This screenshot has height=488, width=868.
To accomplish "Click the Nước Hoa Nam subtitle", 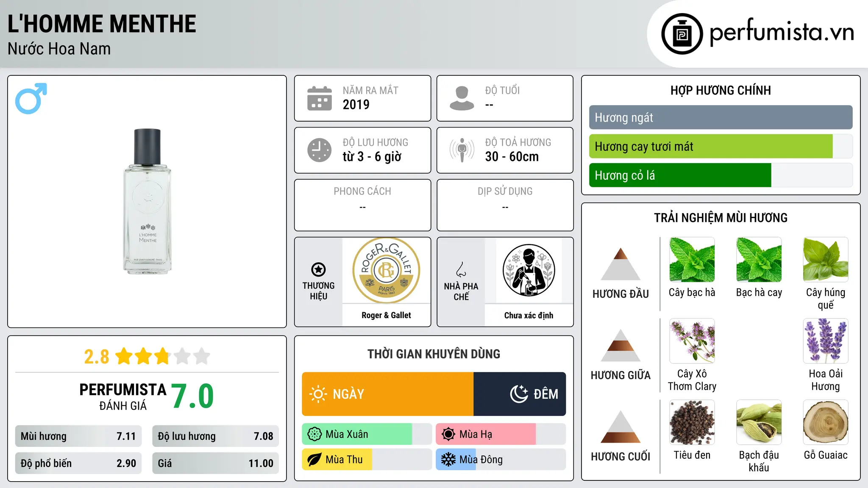I will click(x=59, y=49).
